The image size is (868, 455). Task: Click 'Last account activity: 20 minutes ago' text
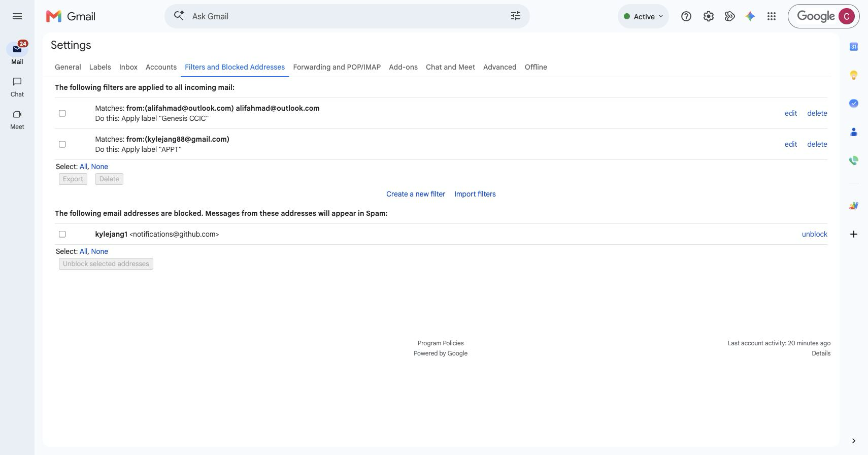pos(779,343)
